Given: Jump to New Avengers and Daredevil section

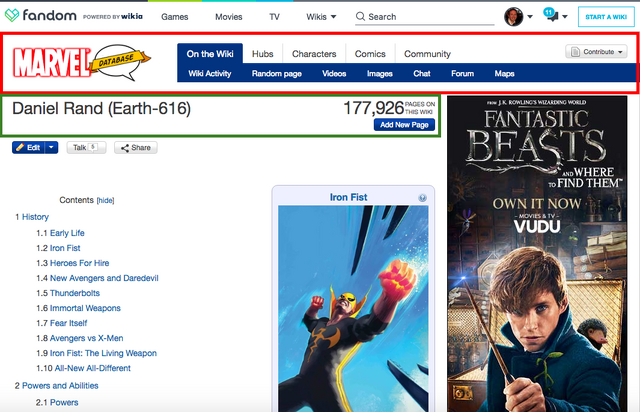Looking at the screenshot, I should point(104,278).
